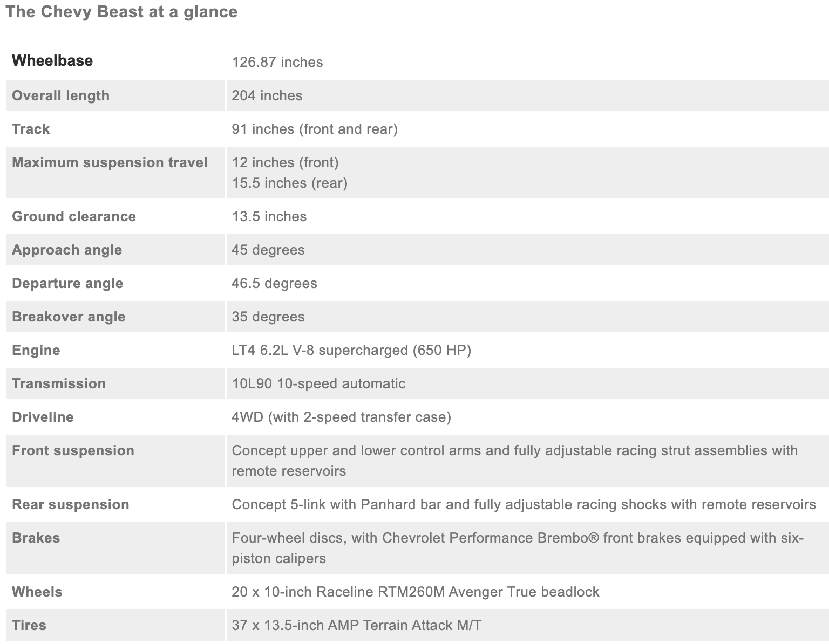Viewport: 829px width, 644px height.
Task: Click the 45 degrees approach angle value
Action: [x=268, y=250]
